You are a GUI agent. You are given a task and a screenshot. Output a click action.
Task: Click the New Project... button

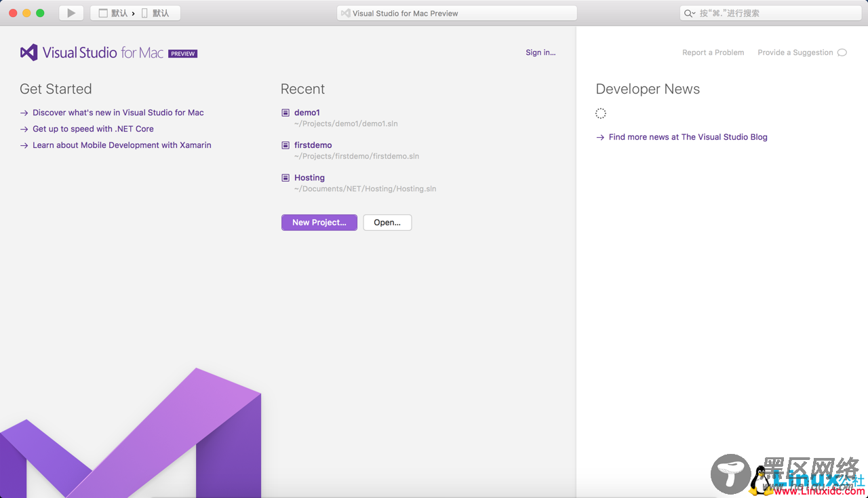click(319, 223)
